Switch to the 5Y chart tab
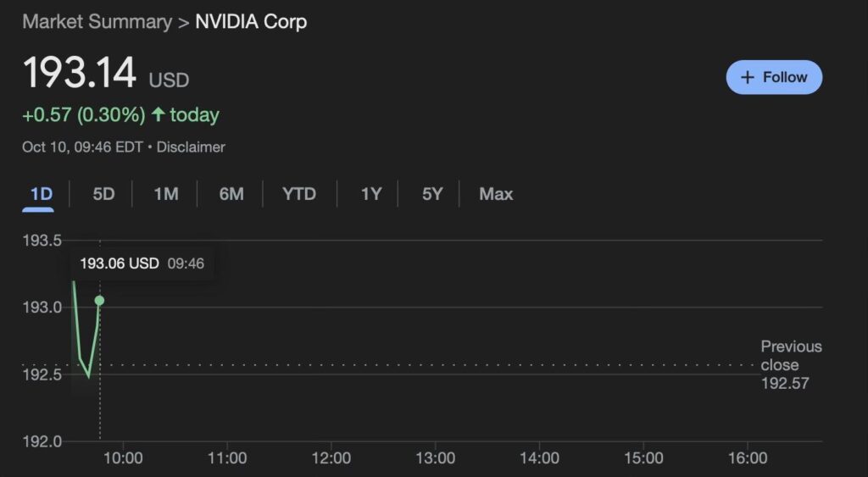Image resolution: width=868 pixels, height=477 pixels. click(x=432, y=194)
